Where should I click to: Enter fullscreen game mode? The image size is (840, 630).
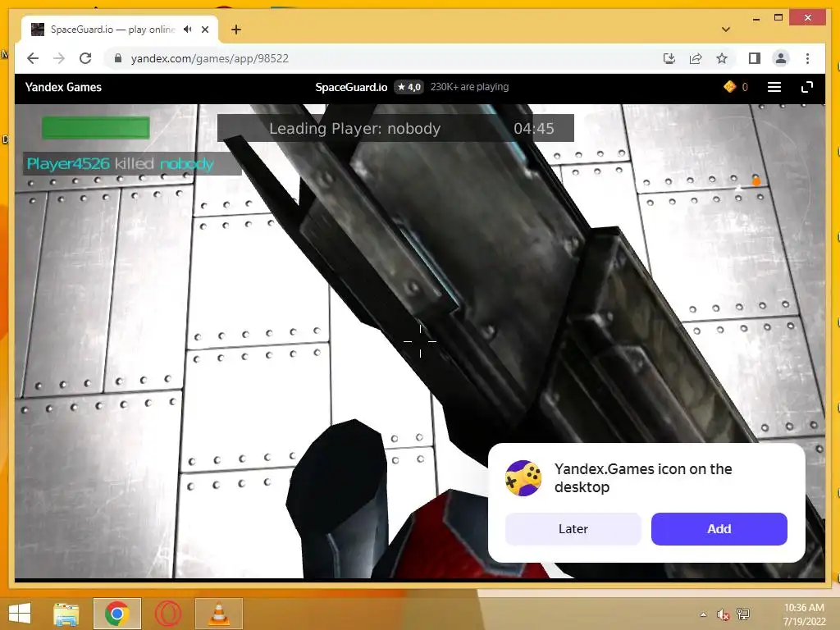[x=807, y=87]
